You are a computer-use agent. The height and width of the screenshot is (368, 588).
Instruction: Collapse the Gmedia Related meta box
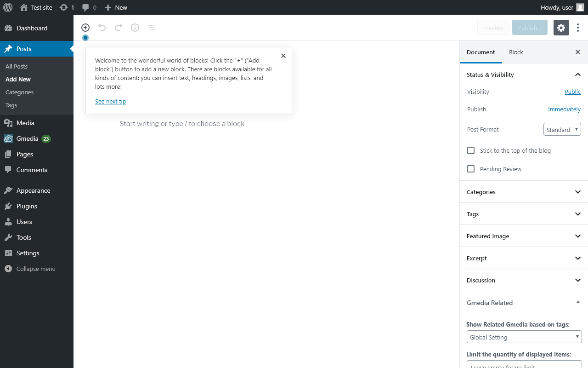click(x=578, y=302)
